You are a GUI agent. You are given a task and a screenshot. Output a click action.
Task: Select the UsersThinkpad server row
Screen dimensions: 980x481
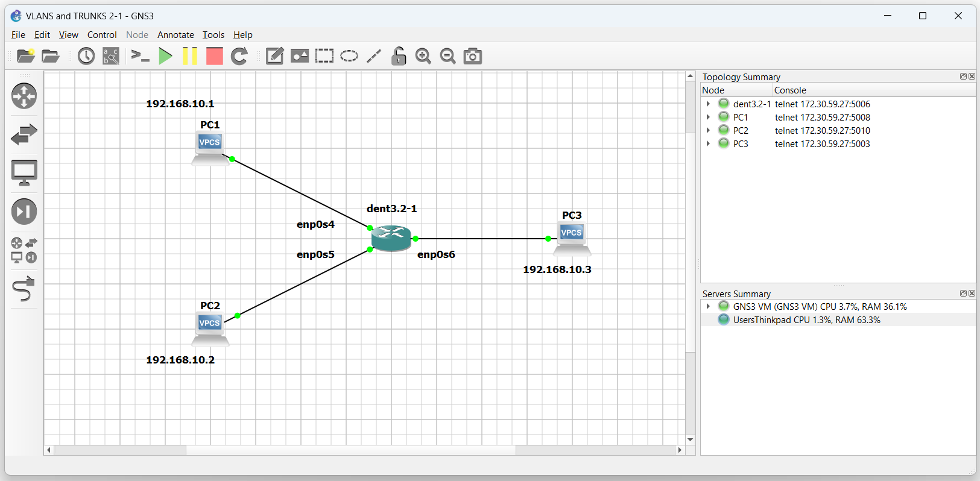(x=838, y=320)
